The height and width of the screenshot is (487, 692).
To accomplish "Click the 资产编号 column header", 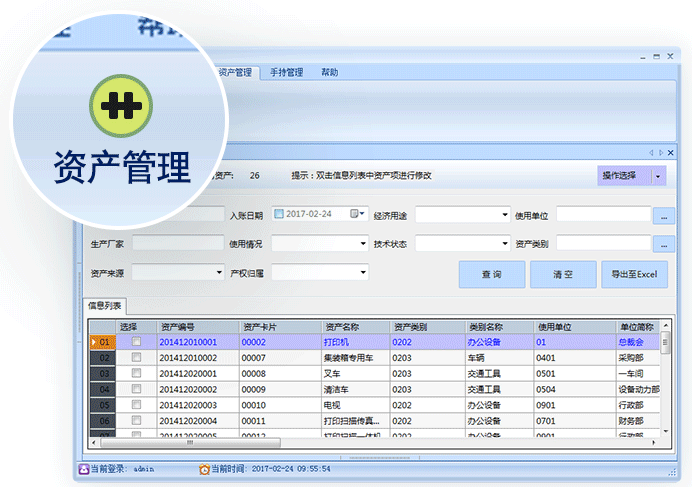I will [198, 327].
